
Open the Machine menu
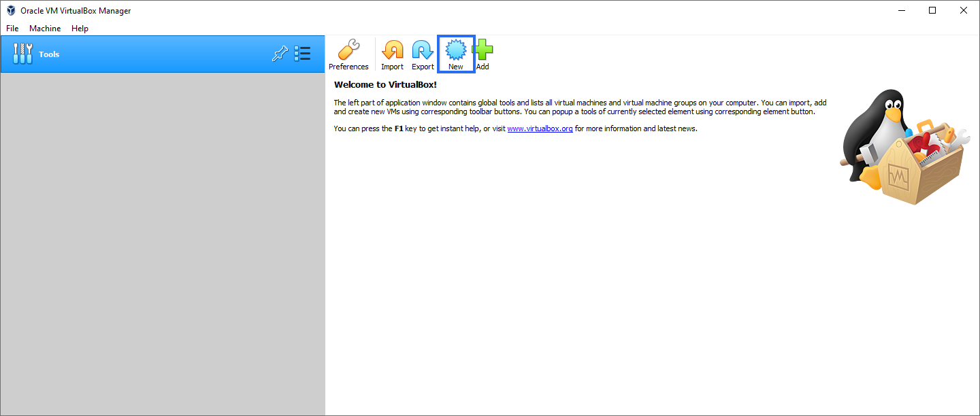[x=45, y=29]
